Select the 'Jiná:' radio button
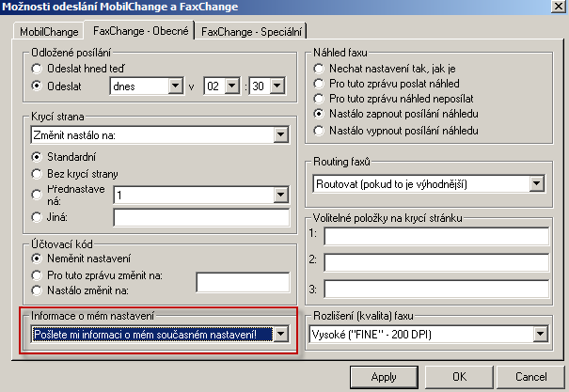 [37, 217]
